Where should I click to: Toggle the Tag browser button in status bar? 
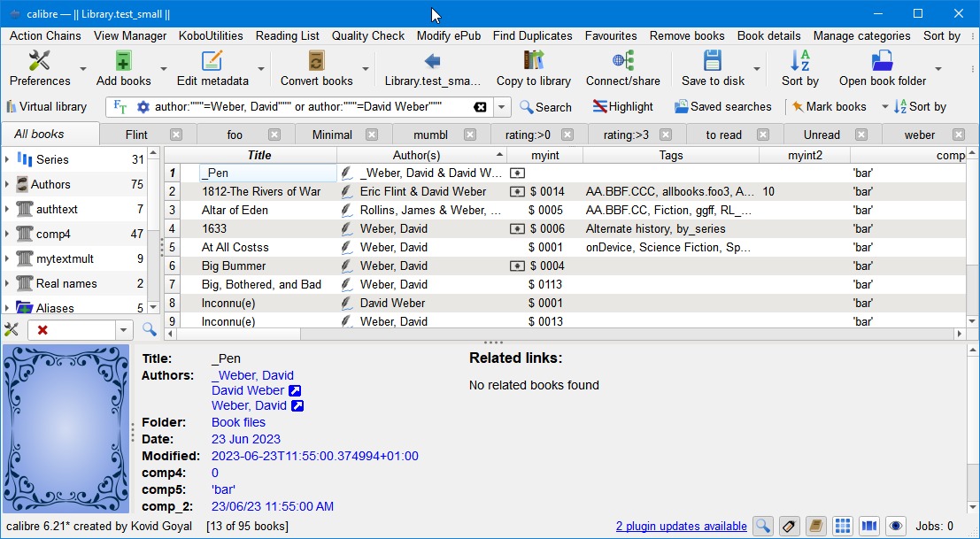pyautogui.click(x=789, y=526)
